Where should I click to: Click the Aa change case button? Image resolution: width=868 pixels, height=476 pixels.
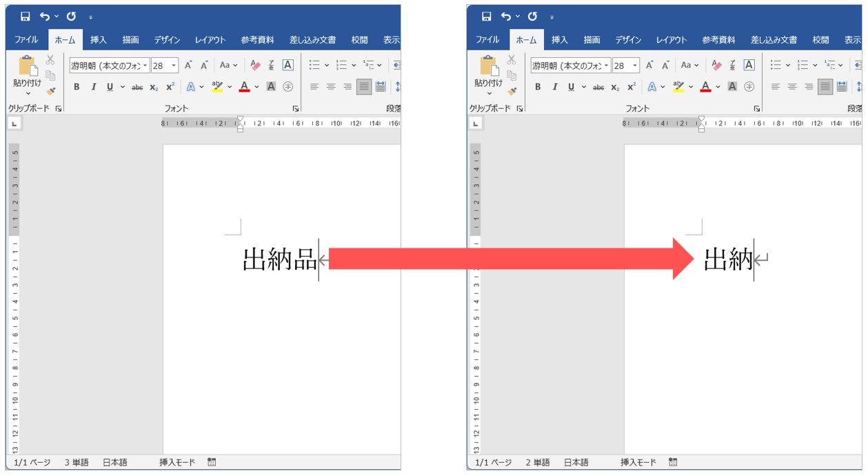point(226,65)
